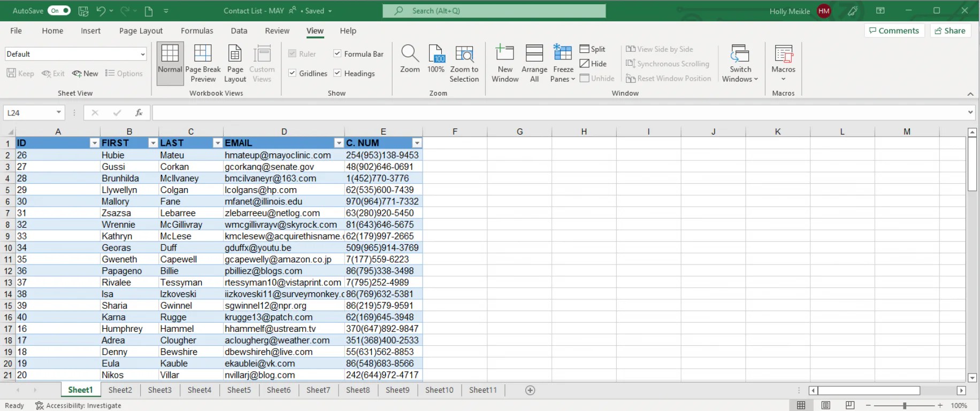Open Name Box dropdown arrow

(x=58, y=113)
